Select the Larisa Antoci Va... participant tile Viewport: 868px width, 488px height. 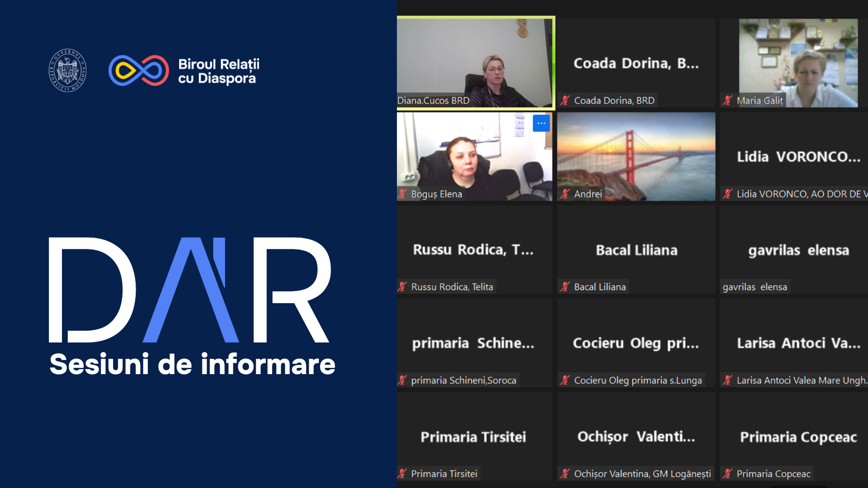[794, 343]
